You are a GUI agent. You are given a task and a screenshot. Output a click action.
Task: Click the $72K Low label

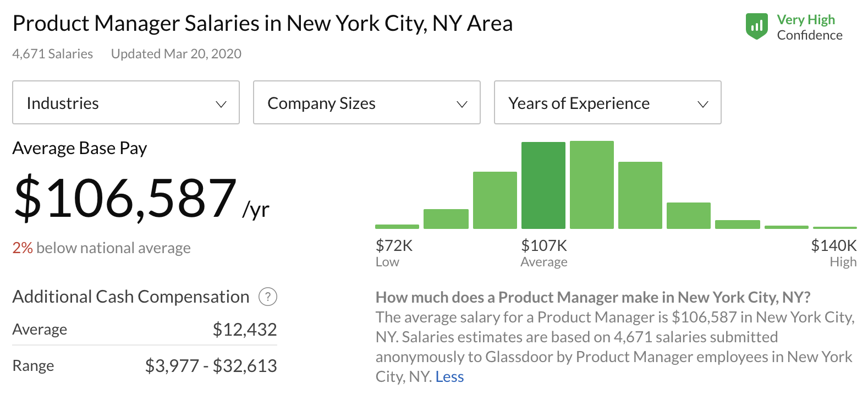click(394, 253)
